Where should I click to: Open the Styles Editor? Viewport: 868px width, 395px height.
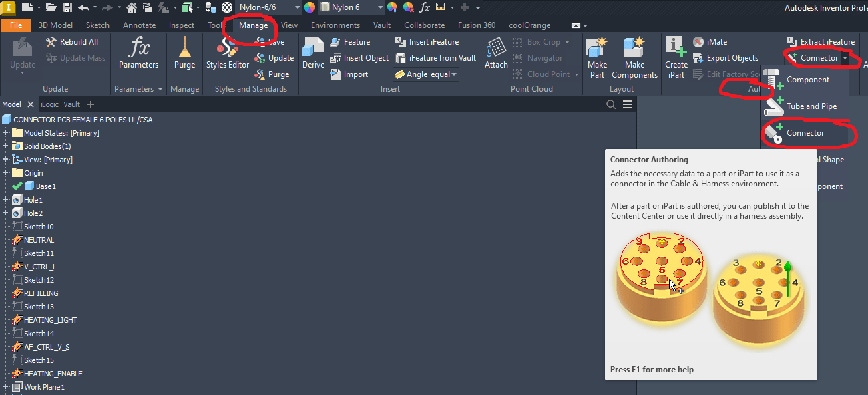click(227, 53)
